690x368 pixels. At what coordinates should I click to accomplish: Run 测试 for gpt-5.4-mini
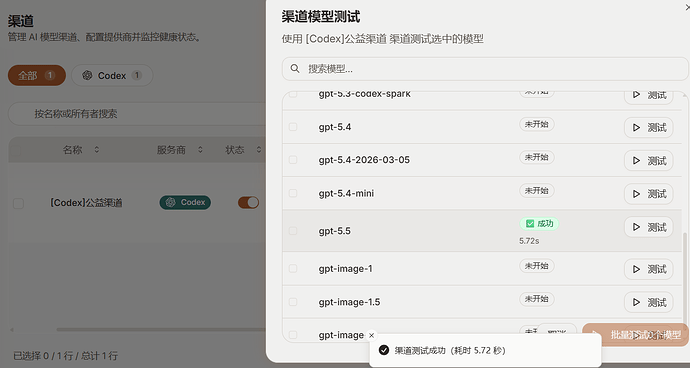[649, 194]
